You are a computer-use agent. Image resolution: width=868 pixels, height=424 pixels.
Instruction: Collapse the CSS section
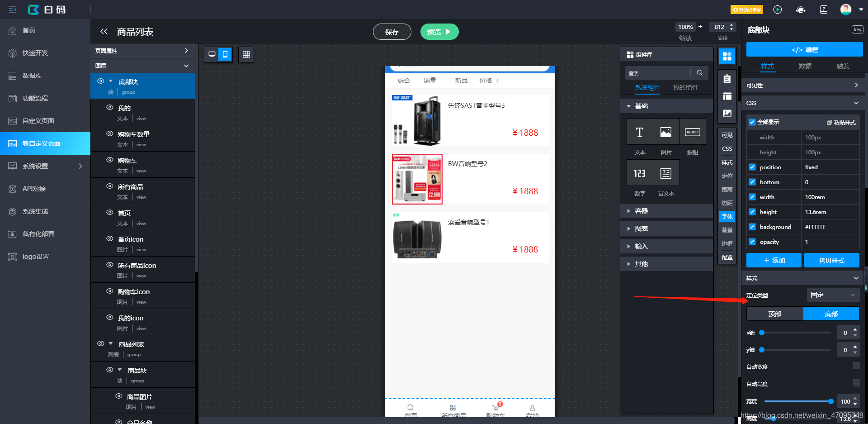(803, 103)
